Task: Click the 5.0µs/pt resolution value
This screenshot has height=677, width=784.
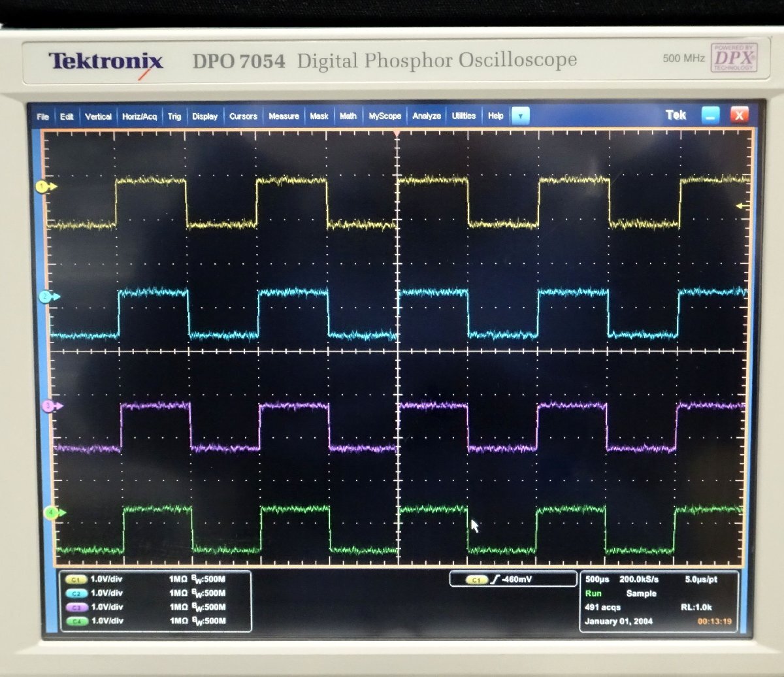Action: (702, 580)
